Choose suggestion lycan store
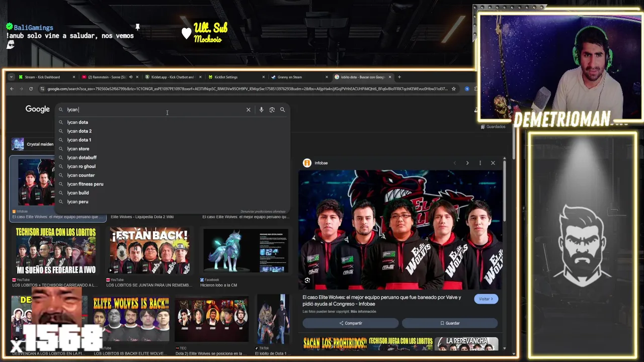The height and width of the screenshot is (362, 644). [x=172, y=149]
